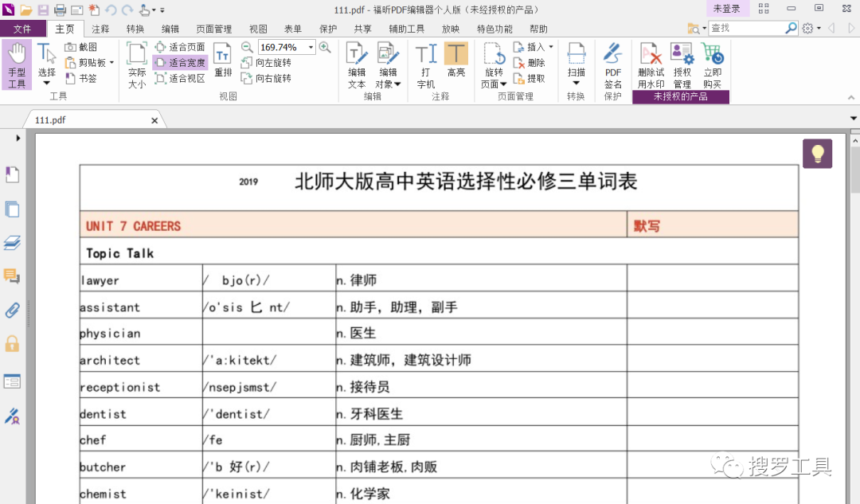
Task: Switch to the 转换 ribbon tab
Action: [135, 29]
